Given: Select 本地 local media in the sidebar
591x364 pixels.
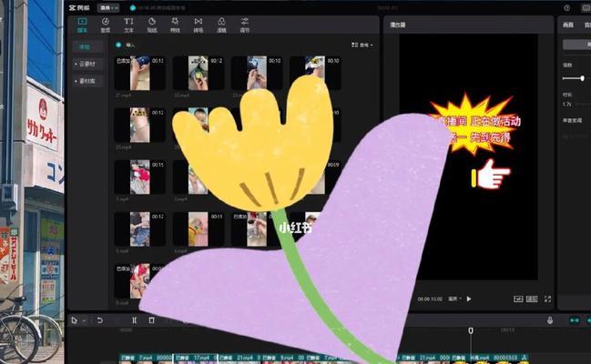Looking at the screenshot, I should 87,47.
